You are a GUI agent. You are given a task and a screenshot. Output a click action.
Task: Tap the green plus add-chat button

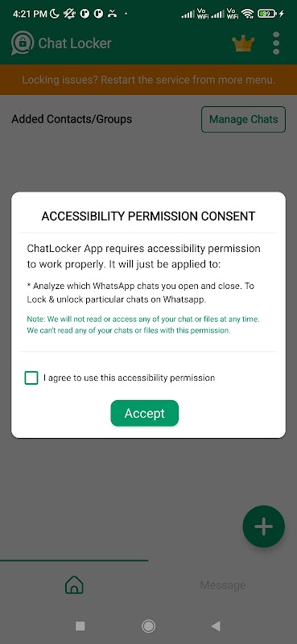click(264, 526)
